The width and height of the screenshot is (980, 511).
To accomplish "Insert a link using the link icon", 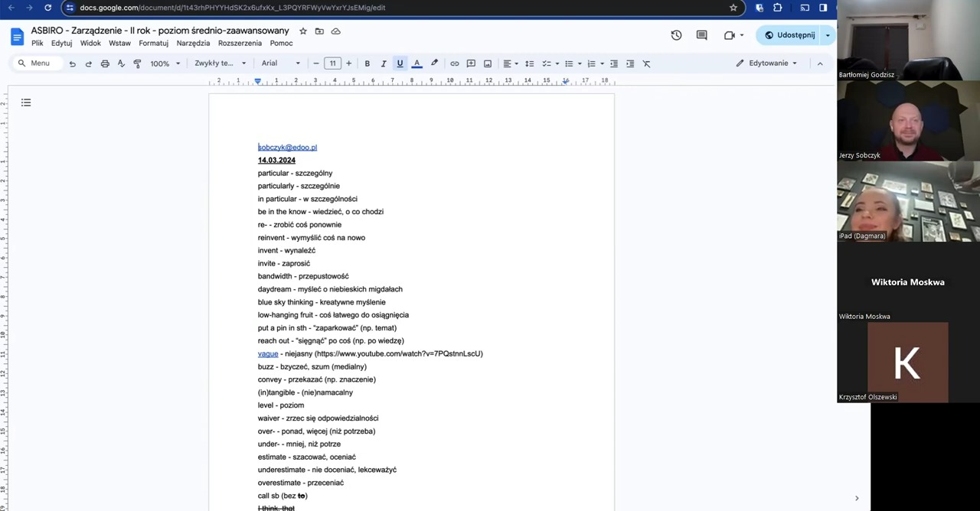I will coord(455,63).
